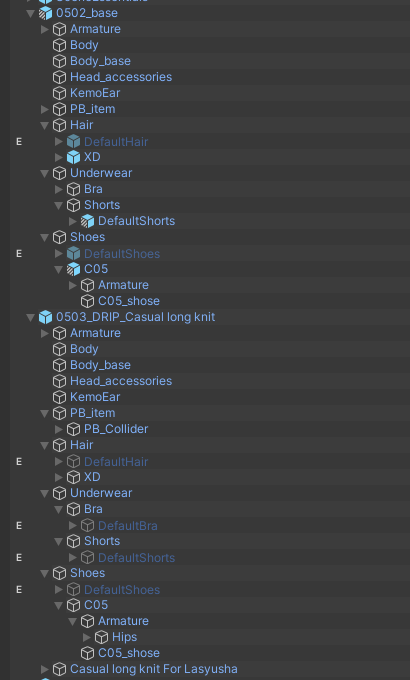Click the E marker beside first DefaultShoes
The width and height of the screenshot is (410, 680).
(x=19, y=253)
